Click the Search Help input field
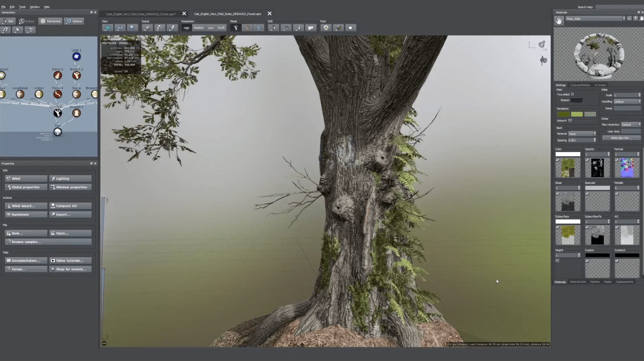644x361 pixels. click(619, 7)
